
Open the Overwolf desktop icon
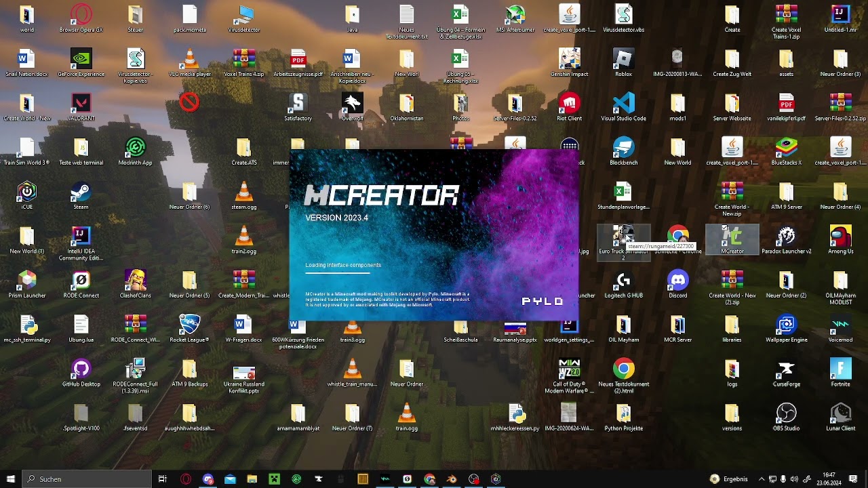click(352, 107)
